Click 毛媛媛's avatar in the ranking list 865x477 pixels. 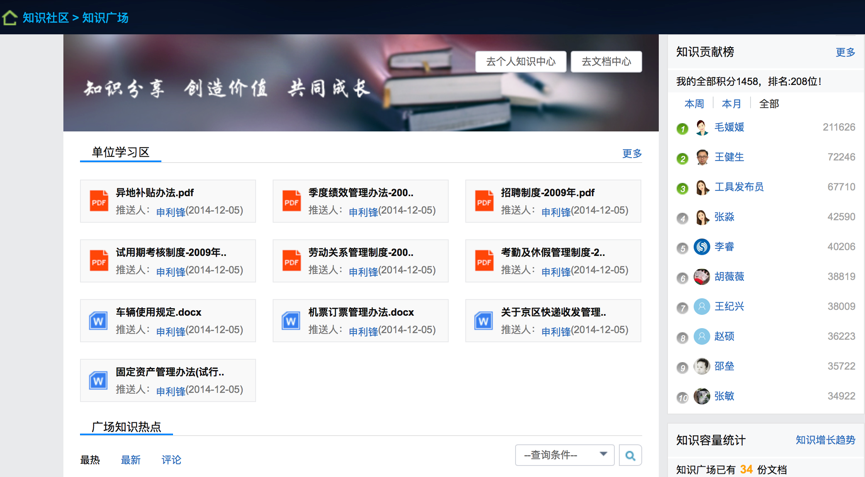702,128
